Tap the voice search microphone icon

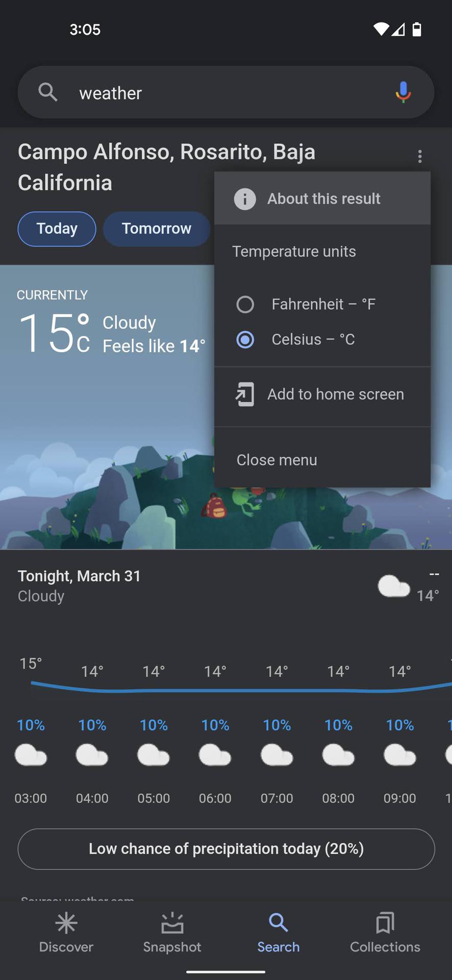click(x=403, y=92)
